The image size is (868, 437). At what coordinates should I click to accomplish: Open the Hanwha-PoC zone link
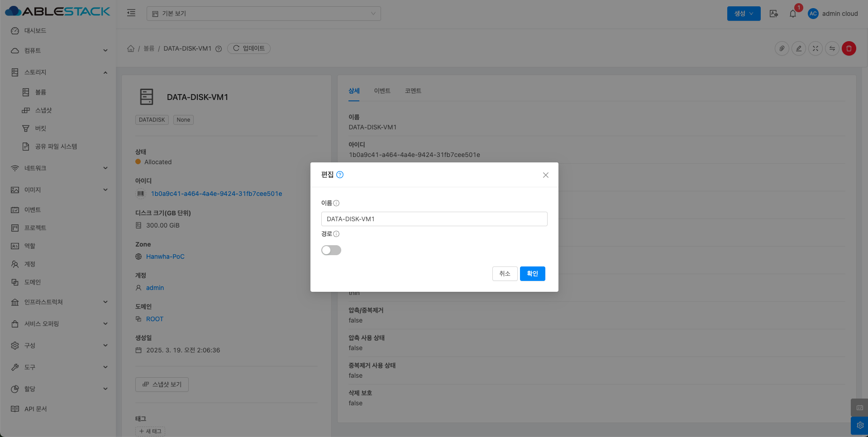click(x=165, y=256)
